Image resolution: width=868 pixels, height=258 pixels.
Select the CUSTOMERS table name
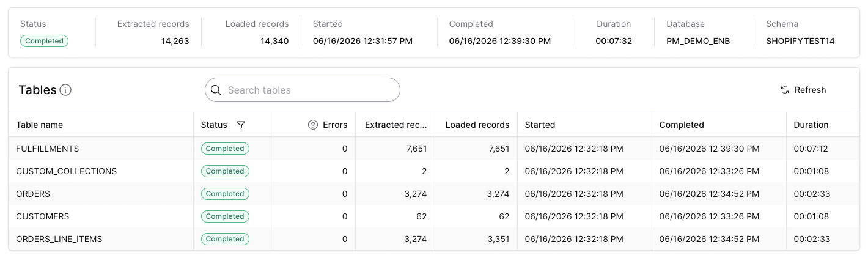tap(43, 216)
